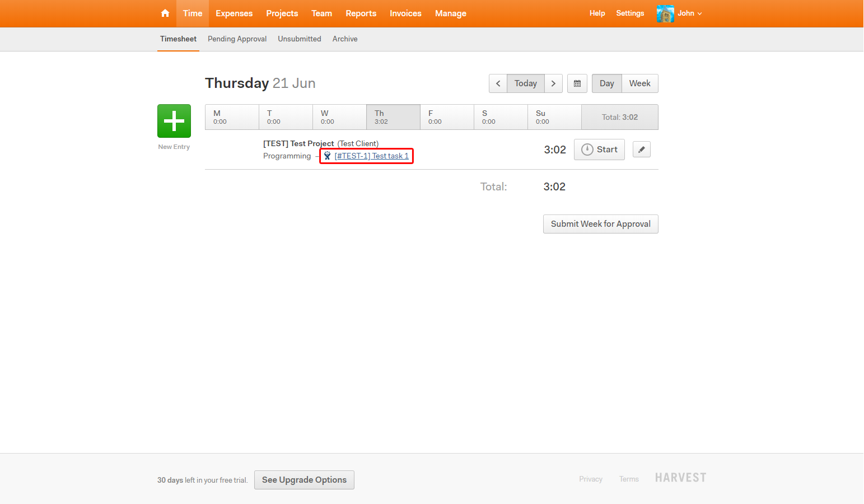
Task: Click the Jira icon beside Test task 1
Action: pyautogui.click(x=328, y=156)
